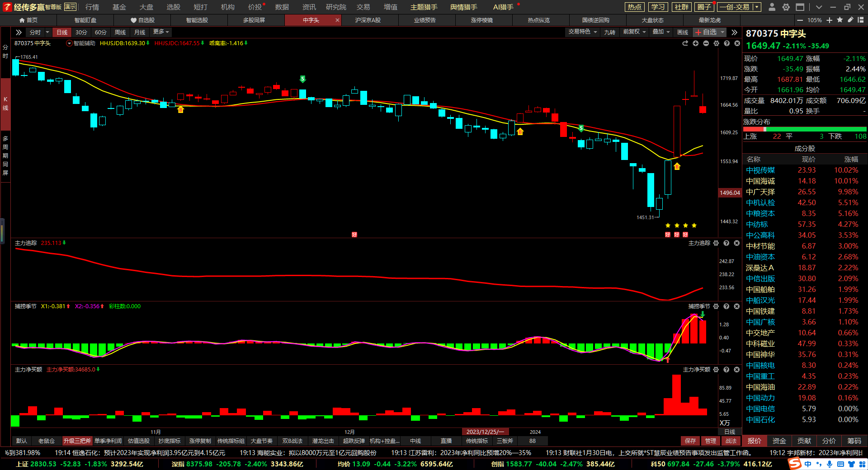Click the main chart zoom-in plus icon
Image resolution: width=868 pixels, height=470 pixels.
[695, 43]
